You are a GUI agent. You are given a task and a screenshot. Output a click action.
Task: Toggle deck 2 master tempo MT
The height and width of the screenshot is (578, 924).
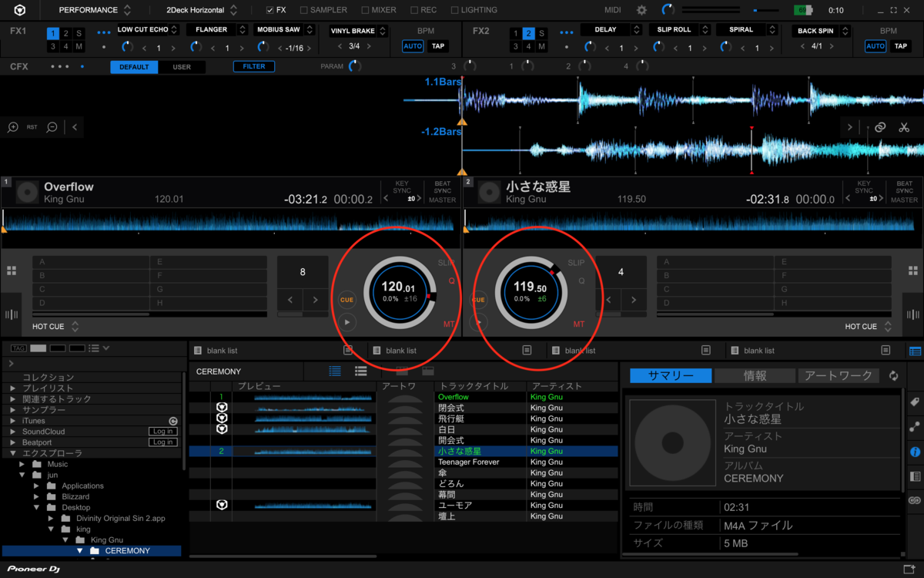pos(578,324)
